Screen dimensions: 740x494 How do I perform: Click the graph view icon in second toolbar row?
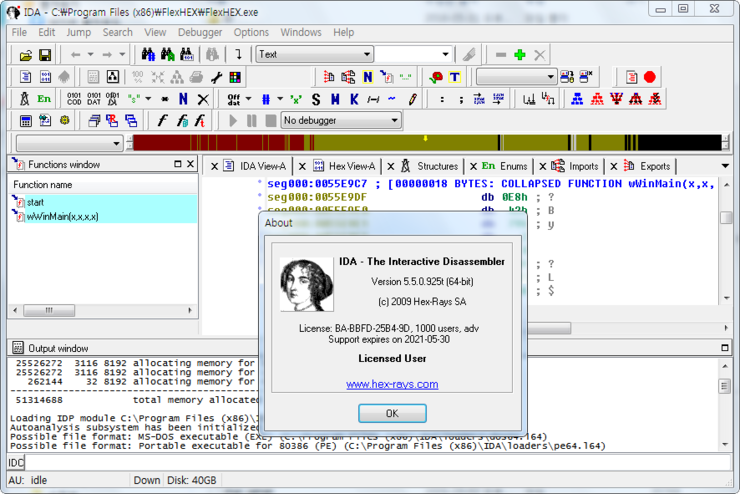coord(113,77)
